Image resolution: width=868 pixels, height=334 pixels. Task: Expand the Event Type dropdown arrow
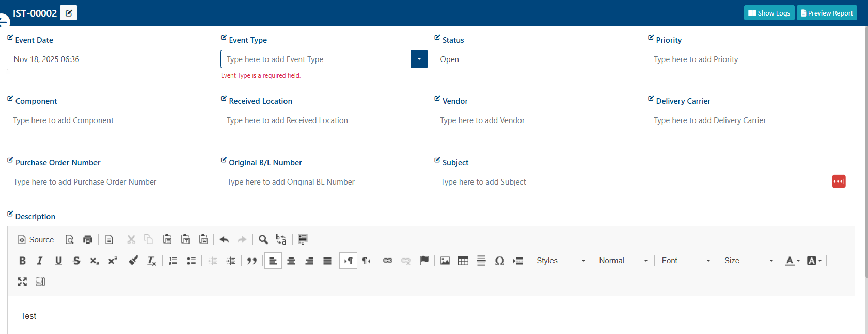pos(419,59)
